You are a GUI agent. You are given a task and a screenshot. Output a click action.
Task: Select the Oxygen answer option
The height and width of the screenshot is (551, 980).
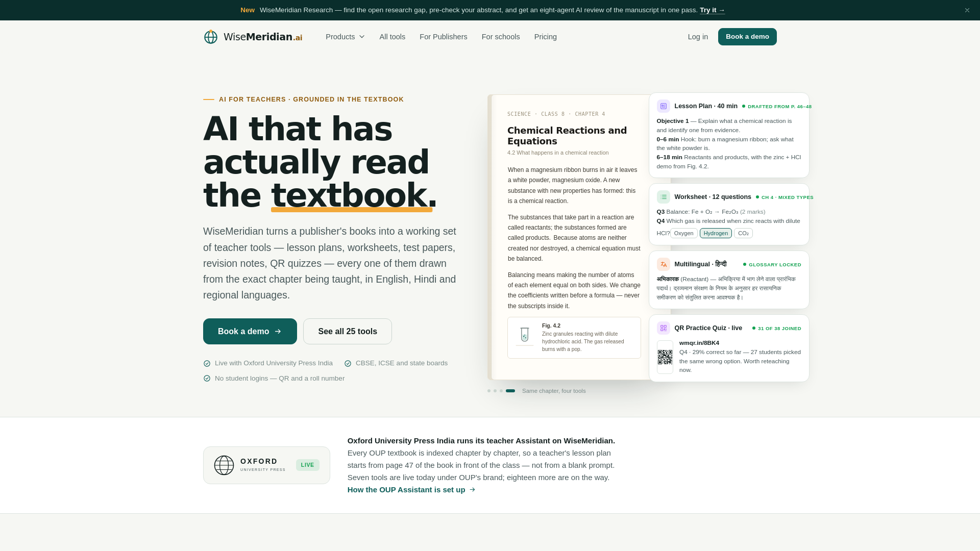(683, 233)
